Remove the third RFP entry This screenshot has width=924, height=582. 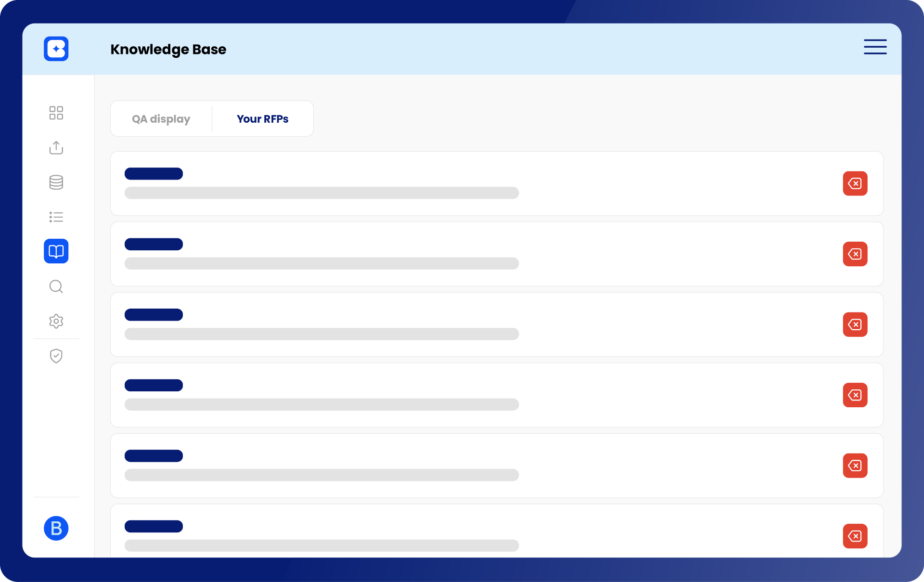[x=855, y=324]
